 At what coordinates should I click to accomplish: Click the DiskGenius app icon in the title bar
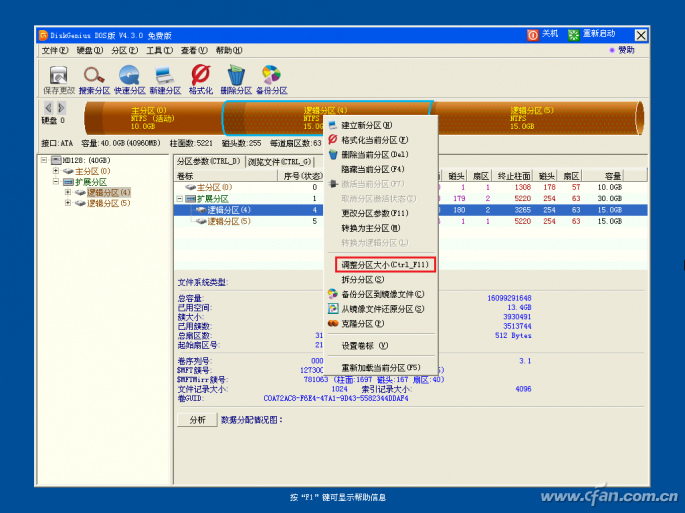coord(43,35)
